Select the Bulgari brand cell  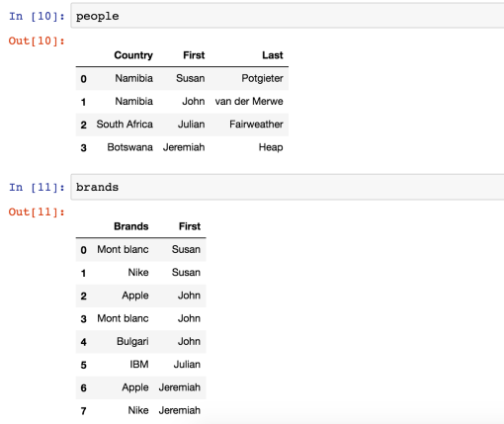pos(132,341)
